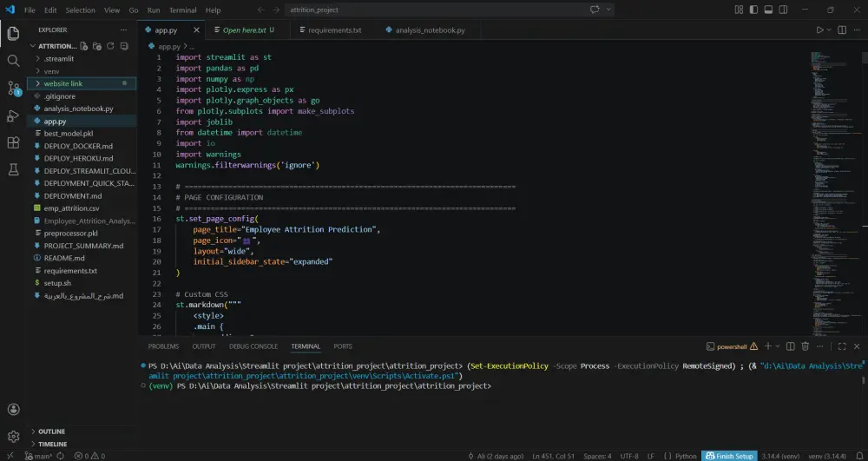Click the Finish Setup status bar button

(x=729, y=456)
